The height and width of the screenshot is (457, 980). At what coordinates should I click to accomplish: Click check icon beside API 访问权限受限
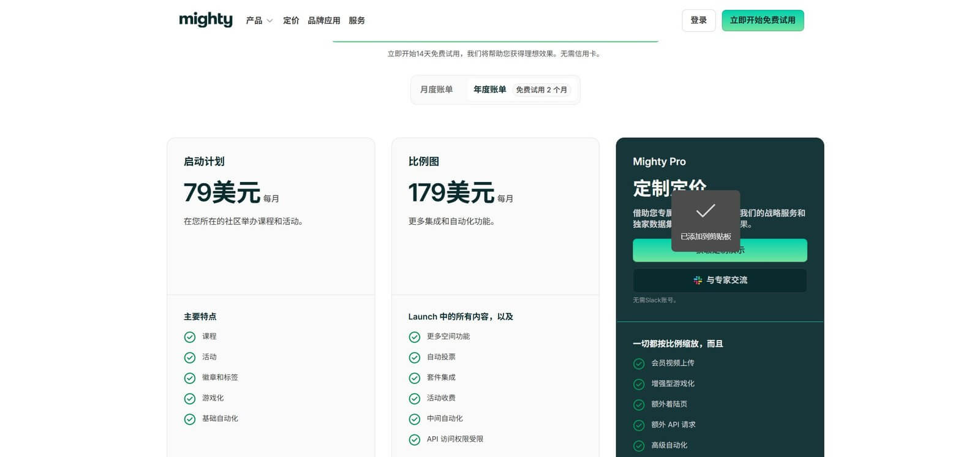pos(415,439)
